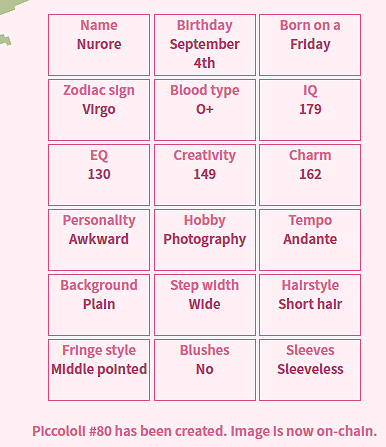386x447 pixels.
Task: Click the Born on a Friday card
Action: (310, 45)
